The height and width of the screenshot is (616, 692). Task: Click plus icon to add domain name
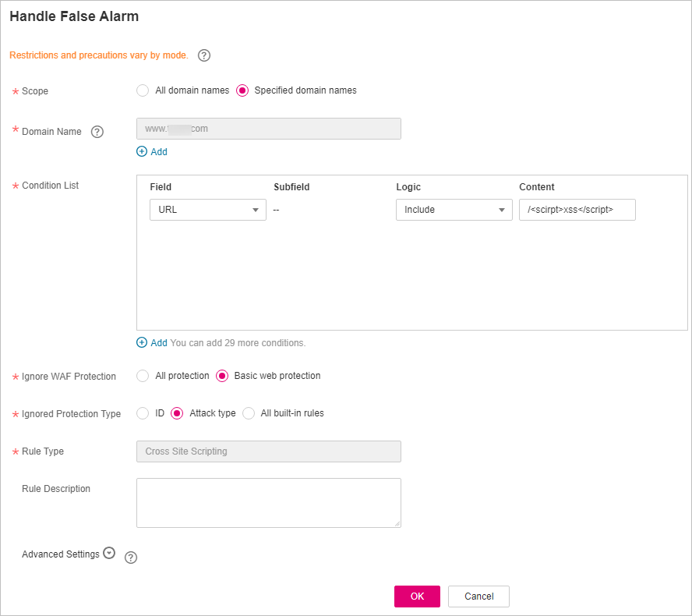pyautogui.click(x=142, y=151)
